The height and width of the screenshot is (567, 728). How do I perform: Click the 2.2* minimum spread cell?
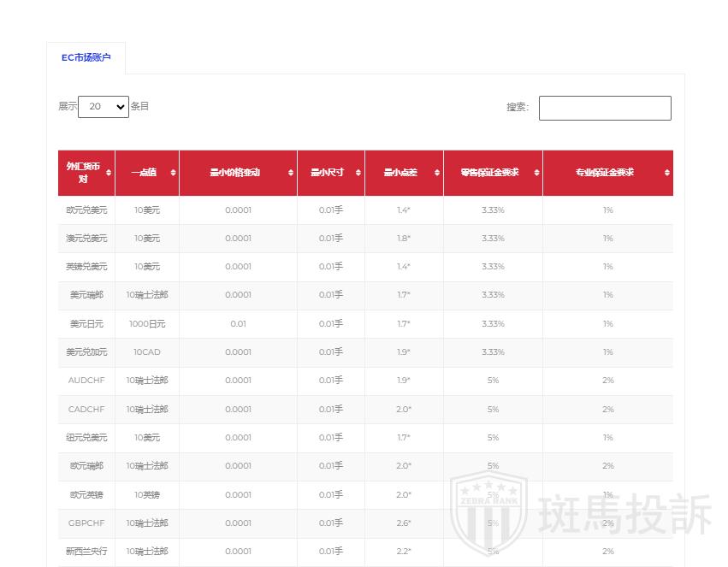(x=404, y=552)
